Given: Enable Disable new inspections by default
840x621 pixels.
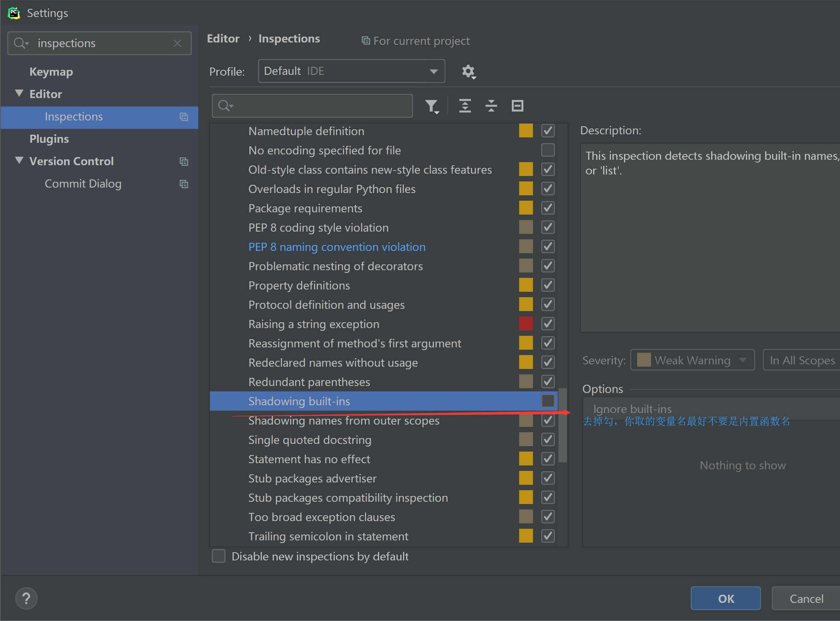Looking at the screenshot, I should point(218,556).
